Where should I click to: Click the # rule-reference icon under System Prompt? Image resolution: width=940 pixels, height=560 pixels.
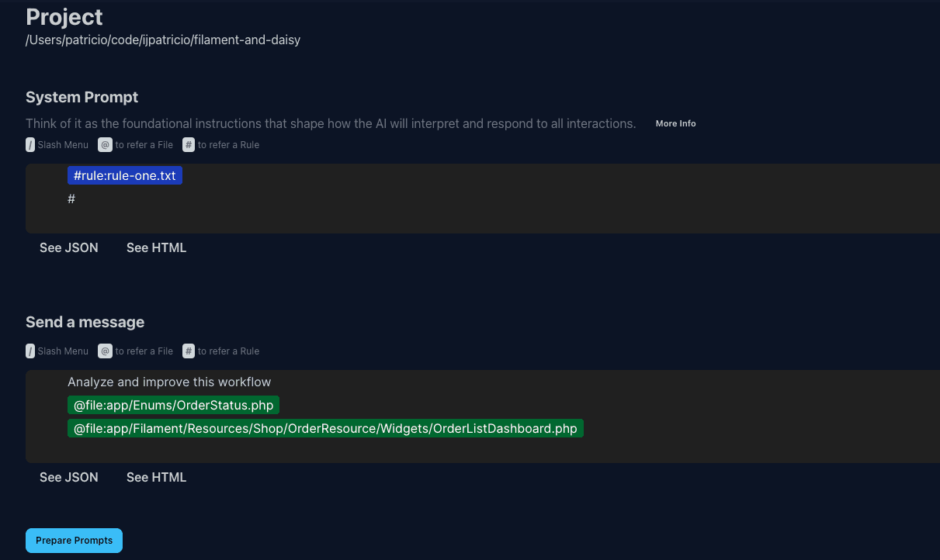click(188, 144)
